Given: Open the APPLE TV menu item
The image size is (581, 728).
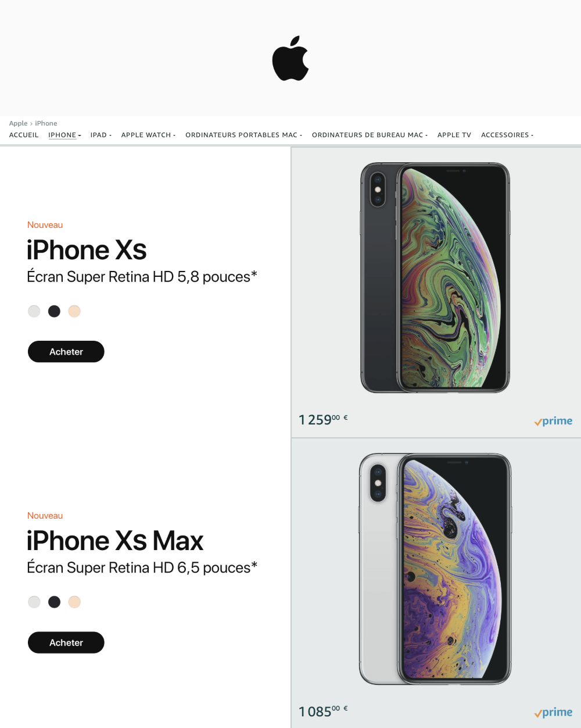Looking at the screenshot, I should point(454,135).
